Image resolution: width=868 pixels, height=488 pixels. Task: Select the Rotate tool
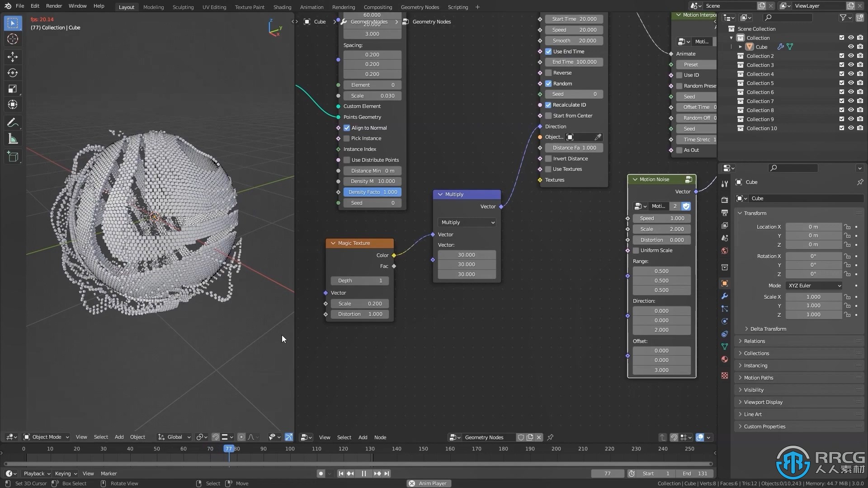[13, 73]
